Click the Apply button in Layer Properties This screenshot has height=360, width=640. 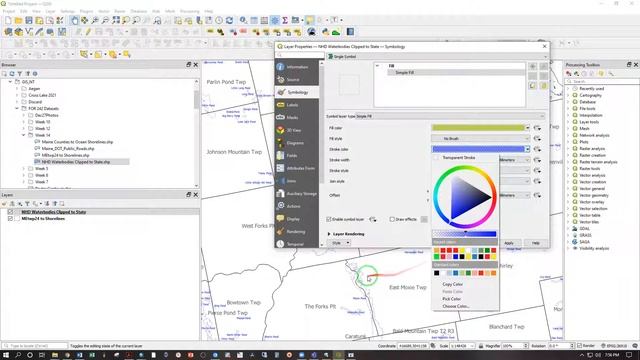coord(509,243)
